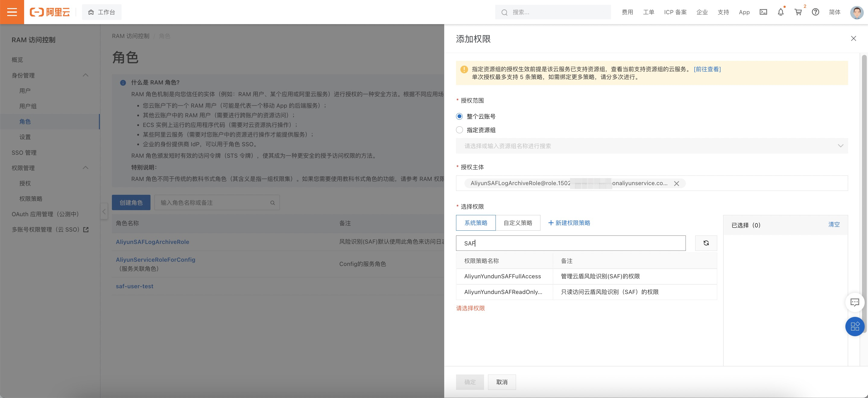Switch language via 简体
The height and width of the screenshot is (398, 868).
point(834,12)
